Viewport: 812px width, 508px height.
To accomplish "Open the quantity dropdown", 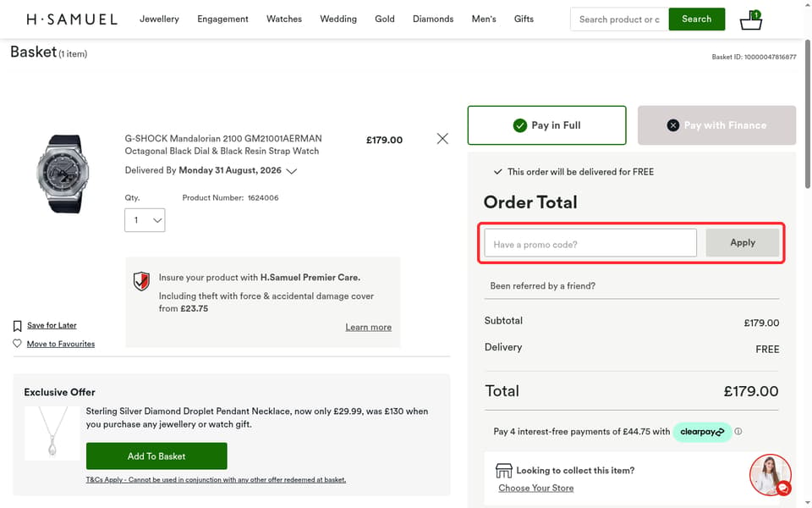I will pyautogui.click(x=145, y=220).
